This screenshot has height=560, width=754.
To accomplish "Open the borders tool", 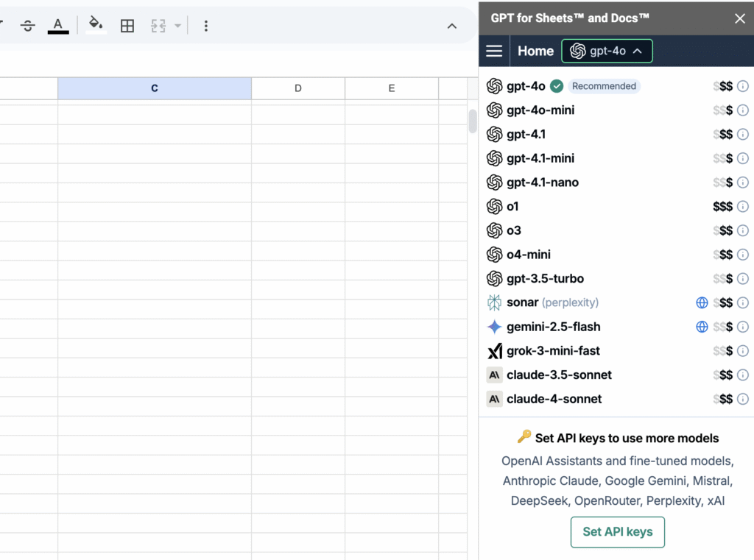I will coord(127,26).
